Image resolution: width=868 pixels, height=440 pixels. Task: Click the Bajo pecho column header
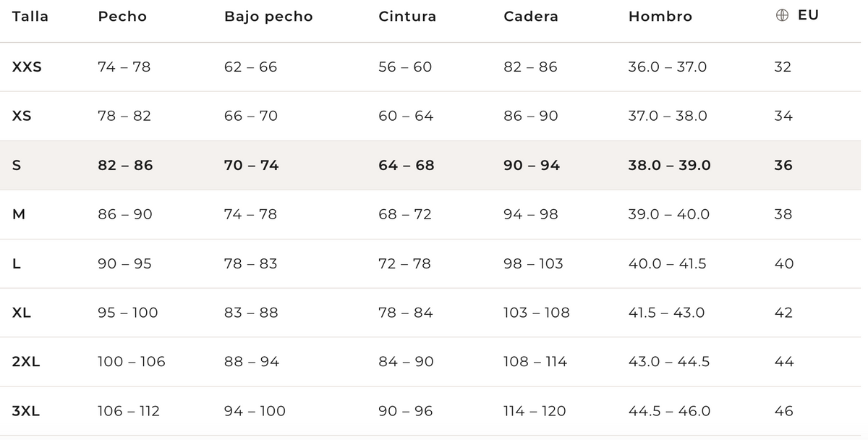point(268,16)
